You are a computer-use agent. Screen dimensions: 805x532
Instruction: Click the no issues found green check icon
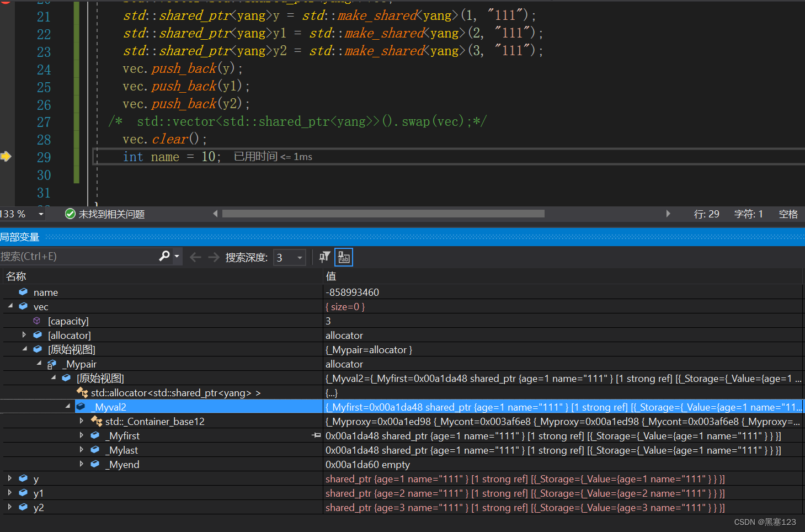70,214
